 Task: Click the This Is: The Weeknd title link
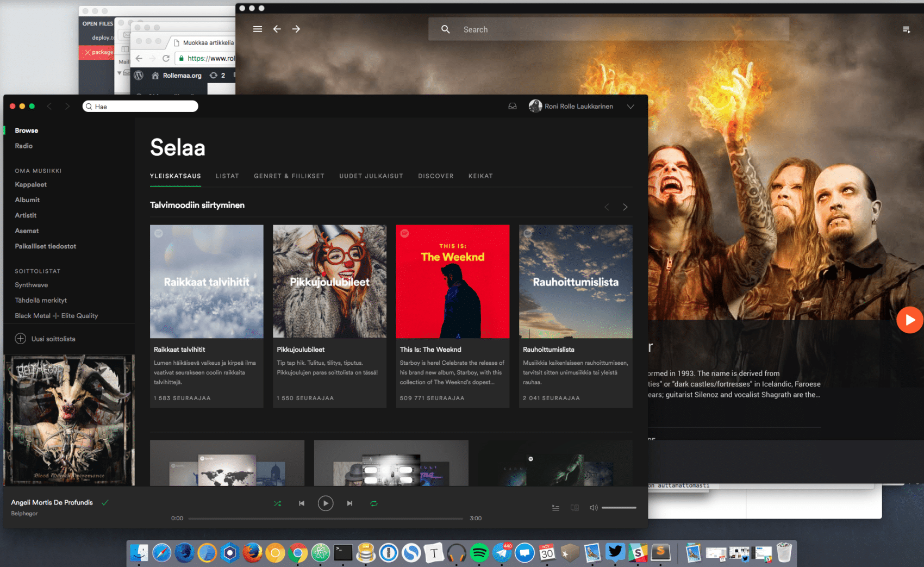(x=430, y=350)
